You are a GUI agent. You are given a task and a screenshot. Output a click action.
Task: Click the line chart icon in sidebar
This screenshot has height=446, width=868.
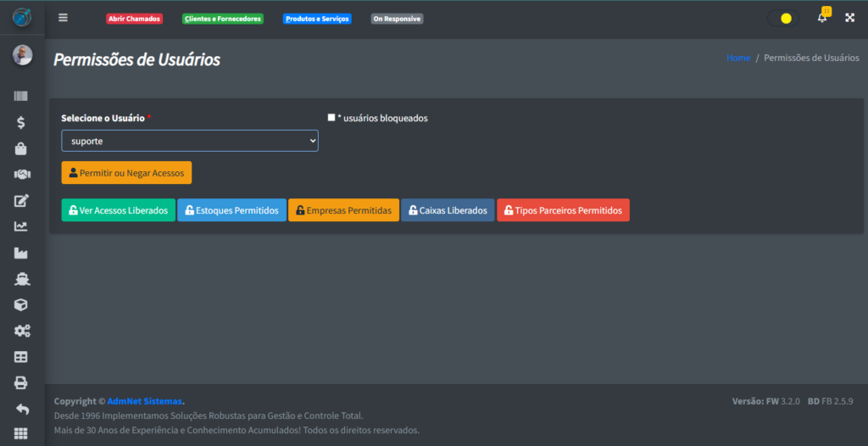tap(21, 226)
